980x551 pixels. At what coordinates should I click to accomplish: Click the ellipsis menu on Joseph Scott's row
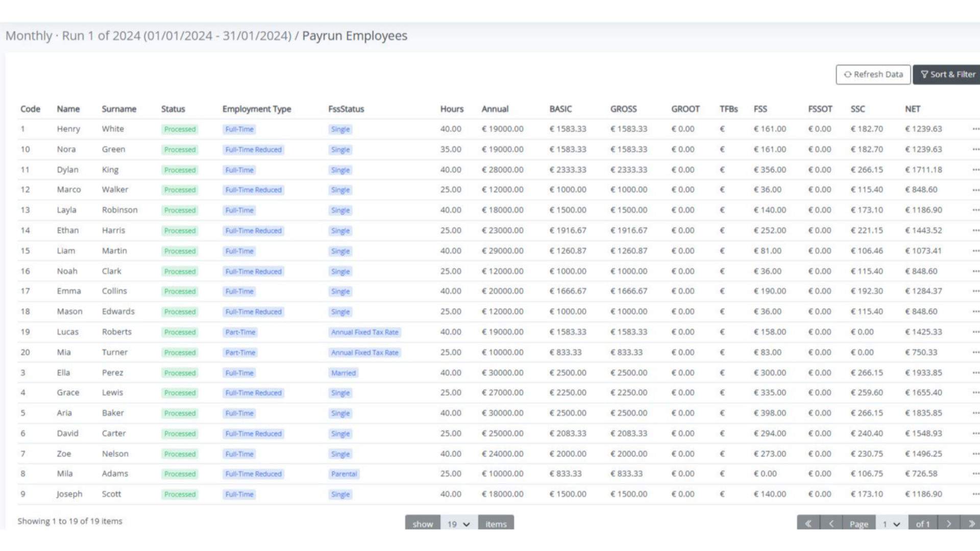(x=976, y=494)
